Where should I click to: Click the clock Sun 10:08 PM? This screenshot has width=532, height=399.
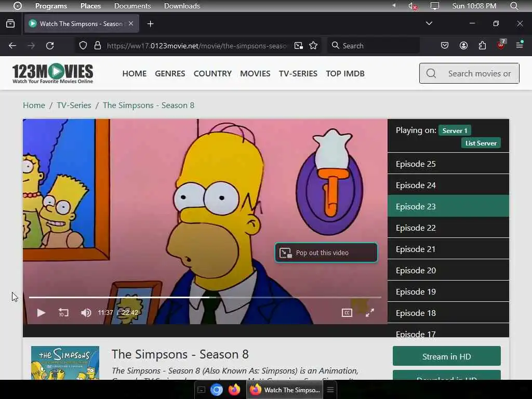coord(474,6)
